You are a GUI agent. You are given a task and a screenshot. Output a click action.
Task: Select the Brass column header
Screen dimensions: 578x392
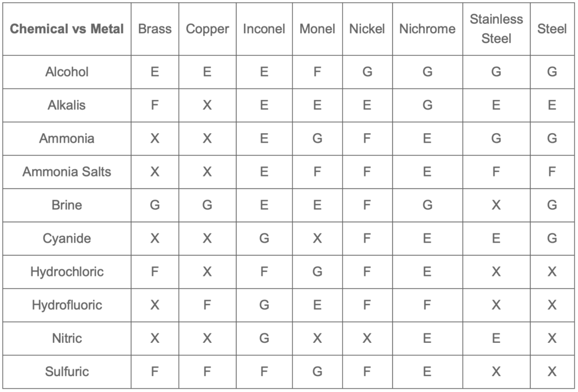pos(155,29)
